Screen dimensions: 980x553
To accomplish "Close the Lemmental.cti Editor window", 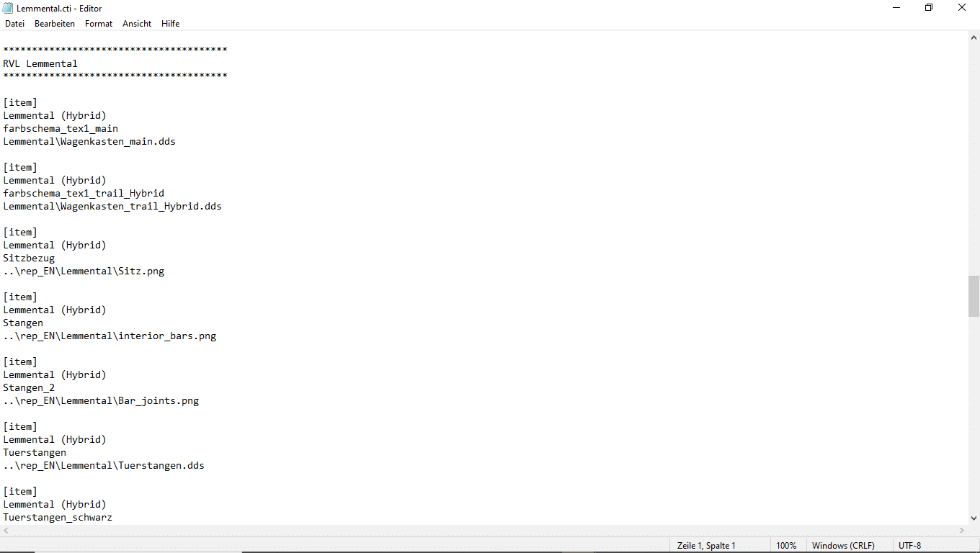I will click(962, 8).
